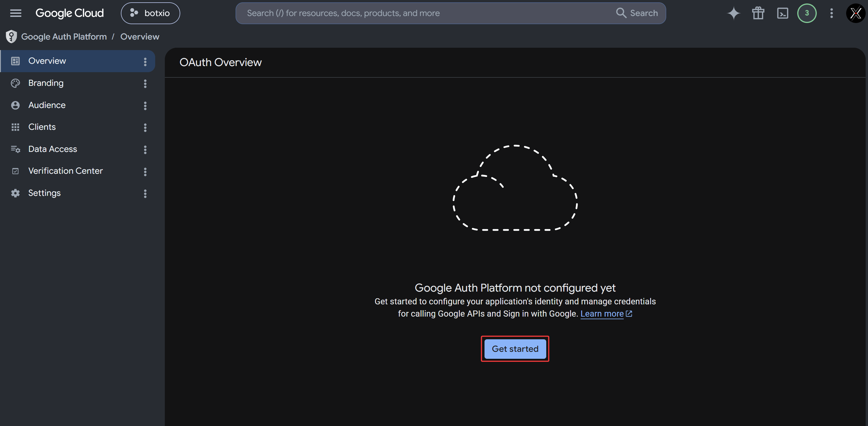Click the Search button with magnifier
The width and height of the screenshot is (868, 426).
tap(637, 13)
